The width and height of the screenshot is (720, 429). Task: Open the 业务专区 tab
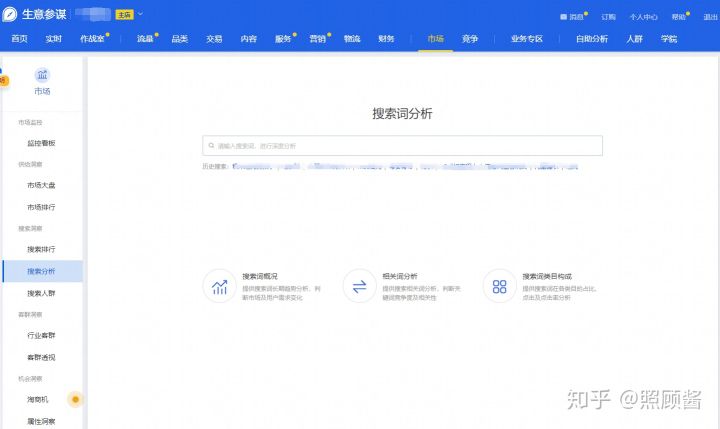527,39
